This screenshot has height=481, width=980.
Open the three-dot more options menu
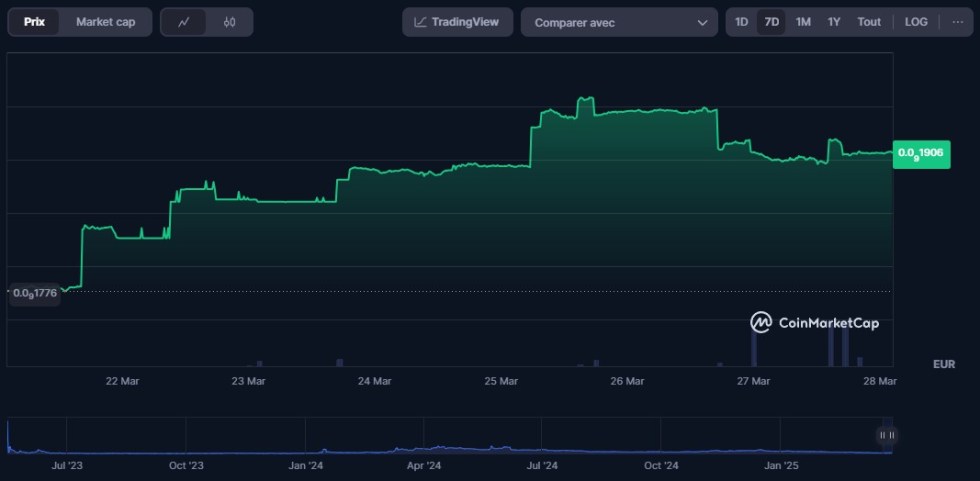(957, 22)
